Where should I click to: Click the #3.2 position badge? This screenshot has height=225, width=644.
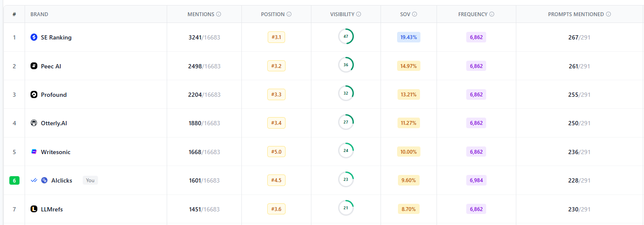(x=277, y=66)
